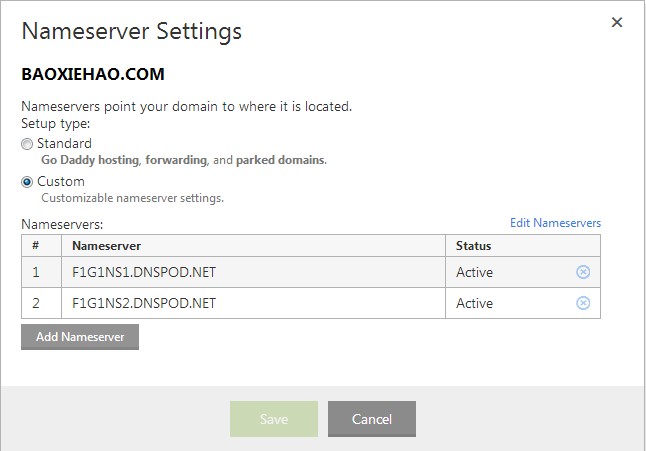Close the Nameserver Settings dialog
This screenshot has height=451, width=646.
click(616, 23)
